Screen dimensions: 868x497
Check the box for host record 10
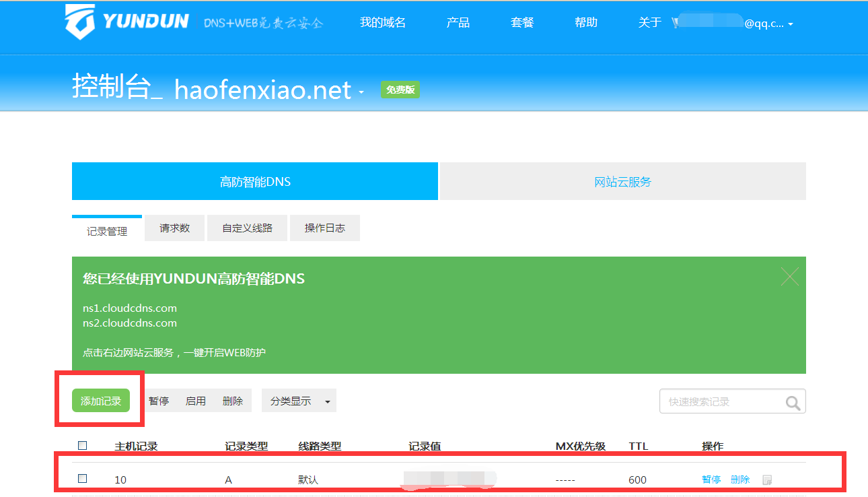click(x=83, y=479)
